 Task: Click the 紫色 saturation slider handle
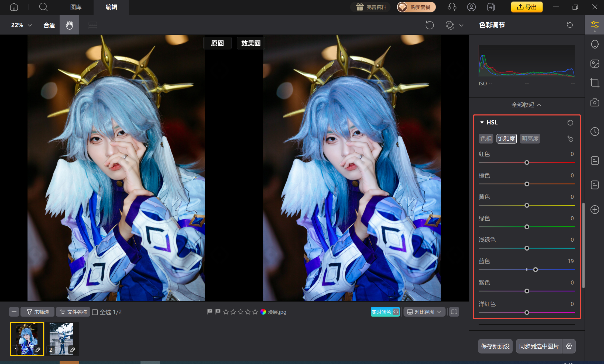tap(527, 291)
